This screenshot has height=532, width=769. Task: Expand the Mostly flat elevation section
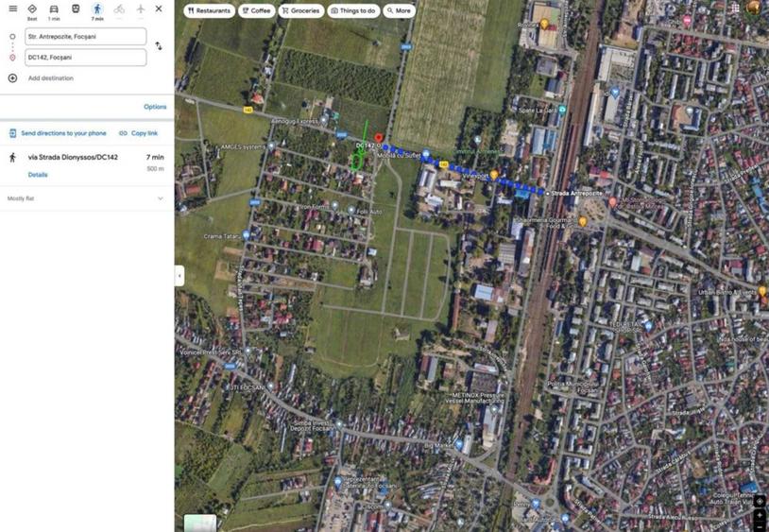[x=87, y=198]
